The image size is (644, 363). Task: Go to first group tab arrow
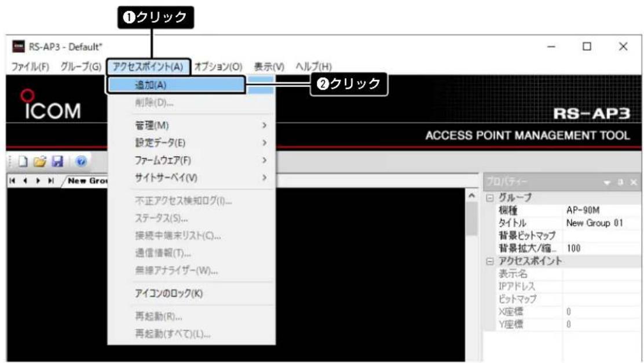[12, 180]
